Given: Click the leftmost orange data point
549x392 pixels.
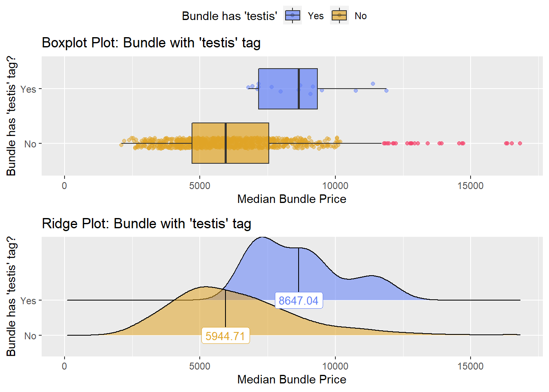Looking at the screenshot, I should tap(121, 145).
